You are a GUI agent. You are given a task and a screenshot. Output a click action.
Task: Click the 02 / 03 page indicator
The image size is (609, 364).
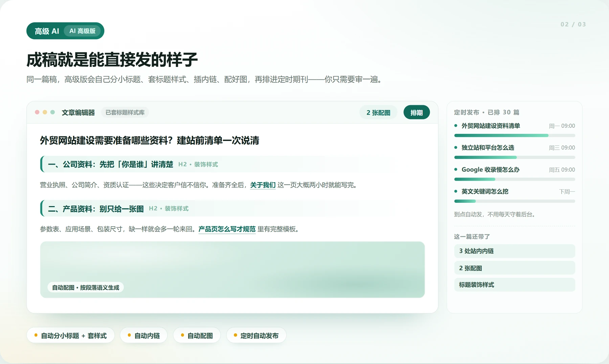coord(573,24)
